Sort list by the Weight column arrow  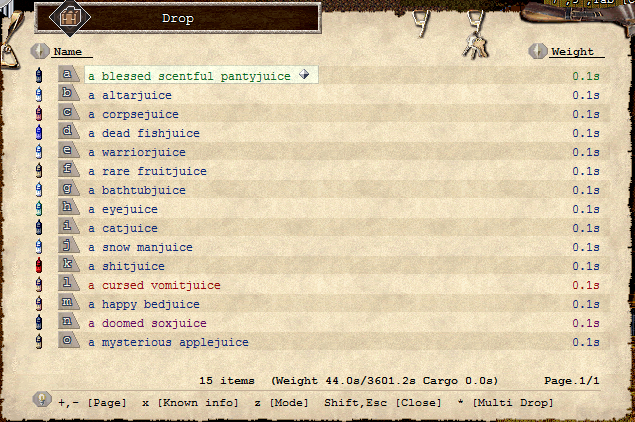[x=538, y=51]
